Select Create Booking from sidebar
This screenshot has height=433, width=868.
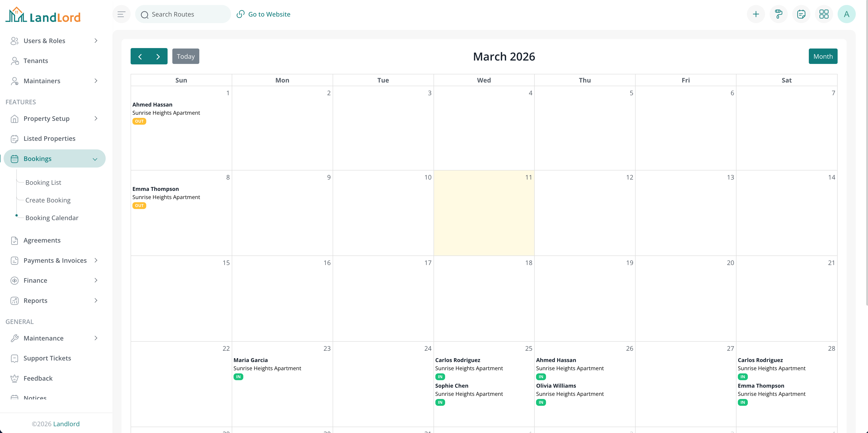click(x=48, y=200)
